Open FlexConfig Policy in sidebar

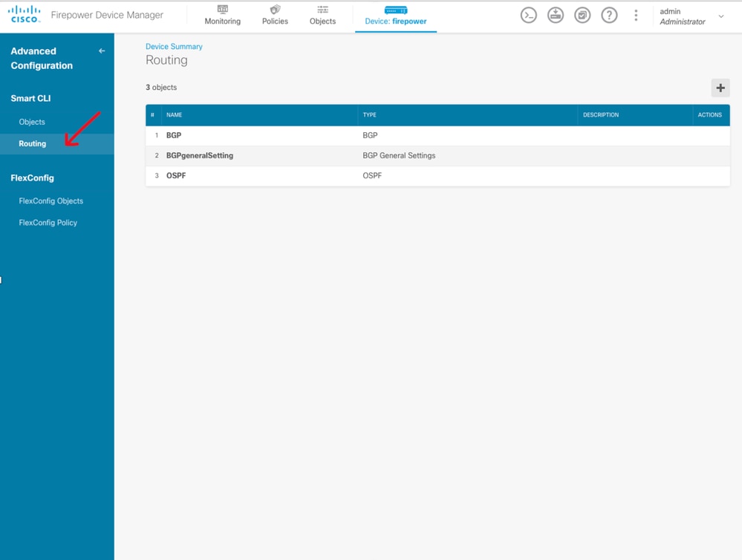coord(48,223)
